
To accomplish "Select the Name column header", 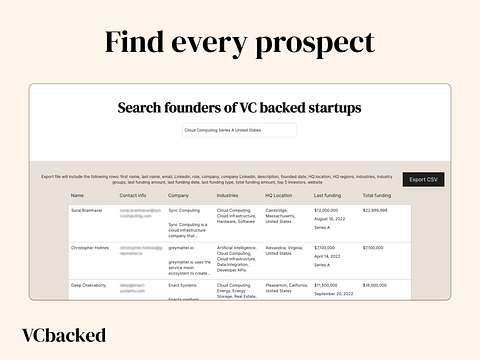I will [x=77, y=195].
